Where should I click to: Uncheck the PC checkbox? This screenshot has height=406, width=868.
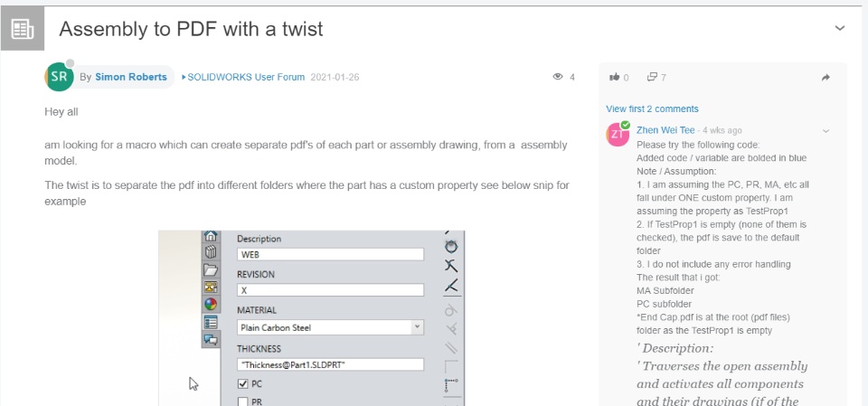pos(242,383)
